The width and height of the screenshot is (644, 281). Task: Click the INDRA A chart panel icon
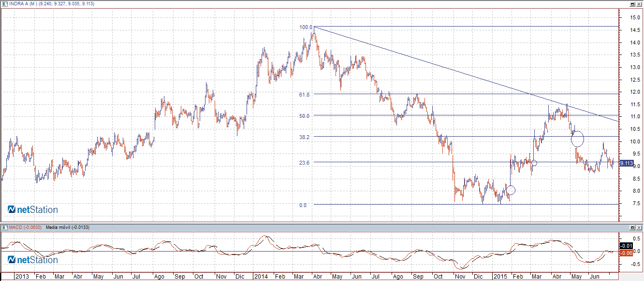[x=4, y=4]
